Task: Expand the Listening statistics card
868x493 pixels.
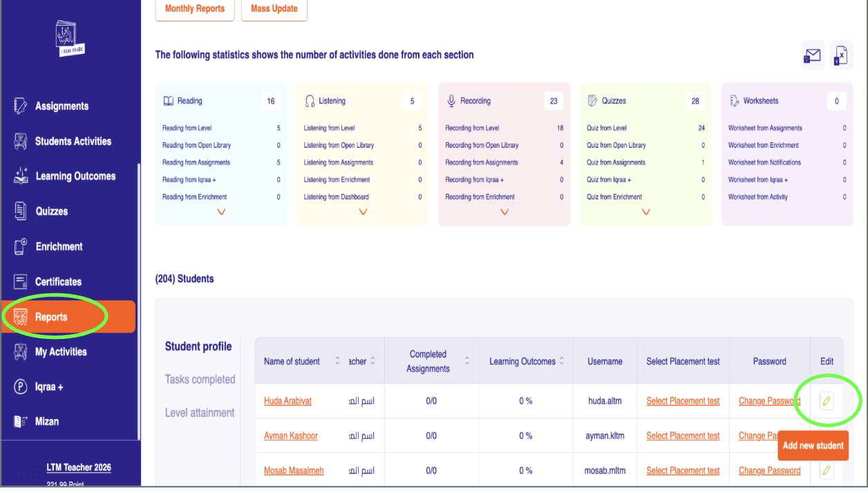Action: tap(363, 212)
